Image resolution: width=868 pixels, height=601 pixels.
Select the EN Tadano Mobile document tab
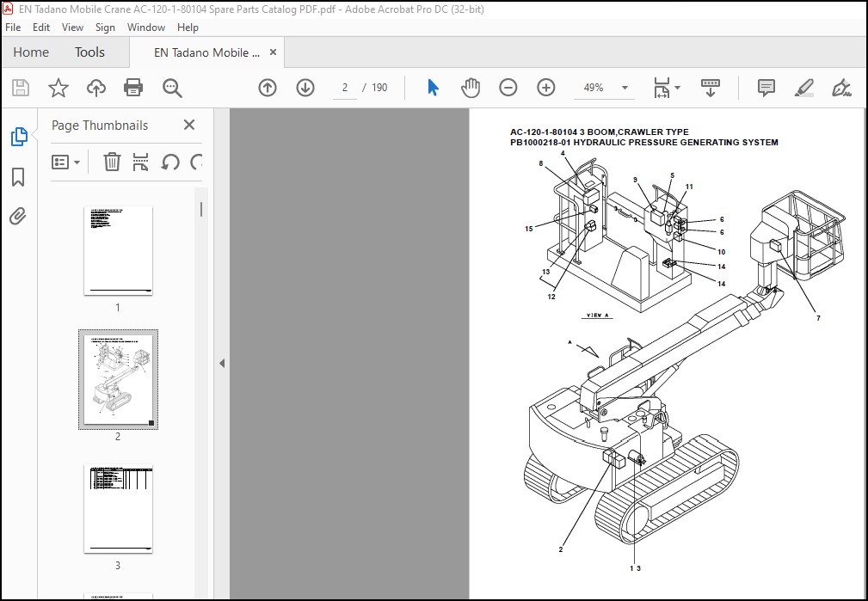click(206, 52)
